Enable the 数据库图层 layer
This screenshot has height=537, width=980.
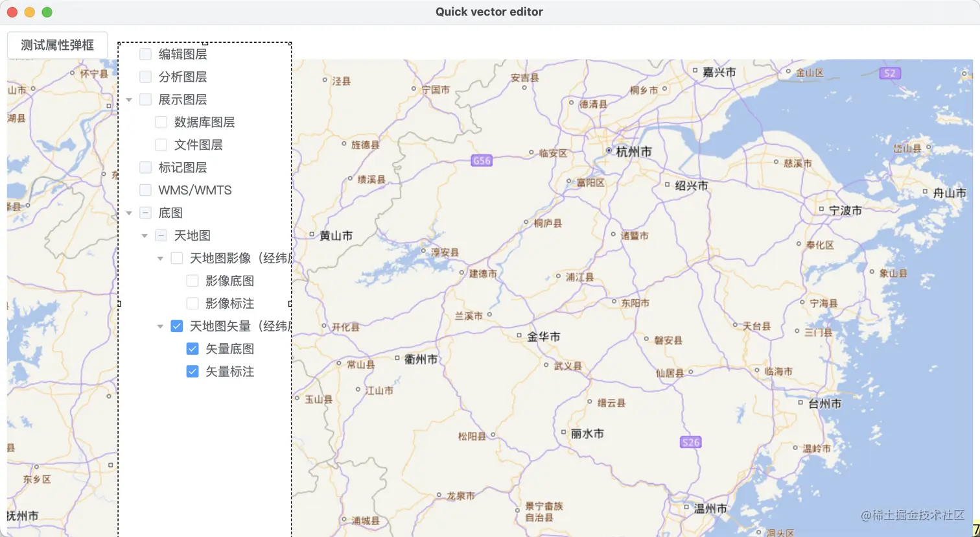point(161,121)
